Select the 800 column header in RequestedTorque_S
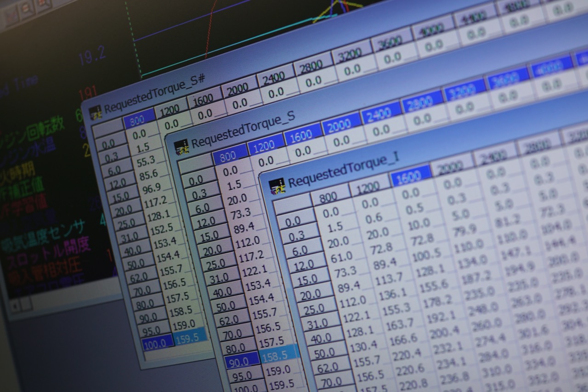 pyautogui.click(x=229, y=155)
